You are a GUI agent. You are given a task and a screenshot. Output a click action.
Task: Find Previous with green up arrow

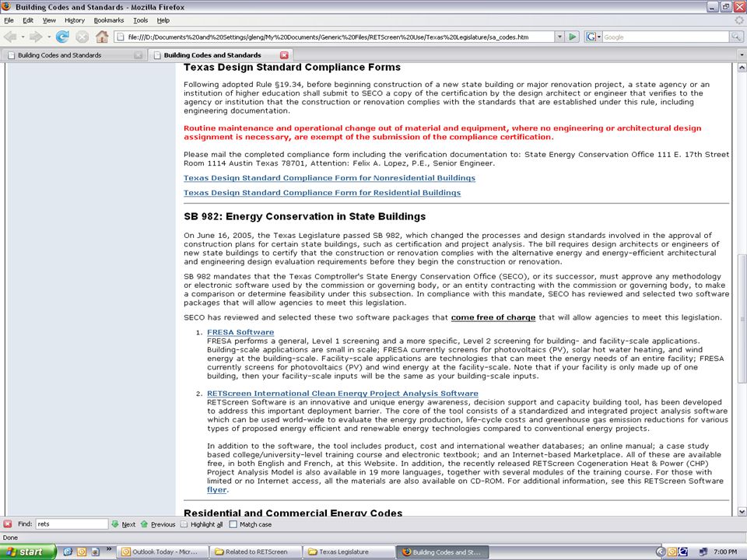(145, 523)
